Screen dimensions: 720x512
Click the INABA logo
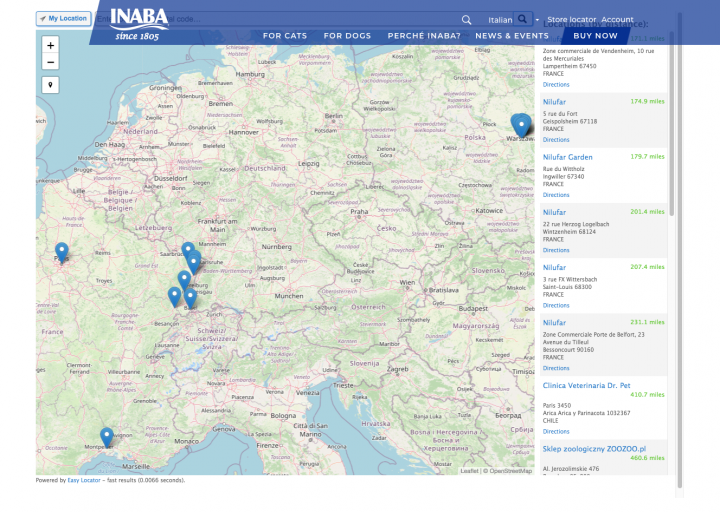click(x=137, y=22)
